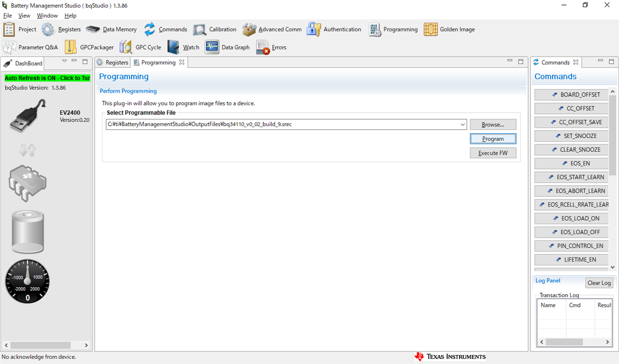The height and width of the screenshot is (364, 619).
Task: Maximize the DashBoard panel
Action: coord(85,62)
